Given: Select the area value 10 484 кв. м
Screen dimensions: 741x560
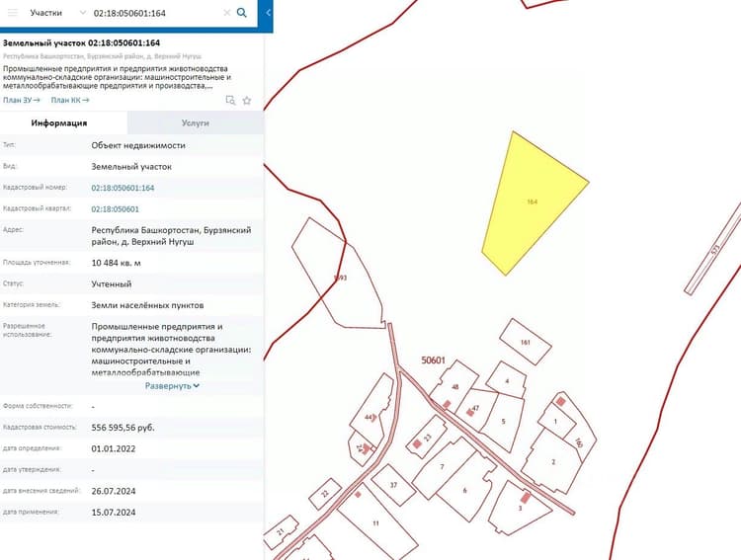Looking at the screenshot, I should tap(116, 263).
